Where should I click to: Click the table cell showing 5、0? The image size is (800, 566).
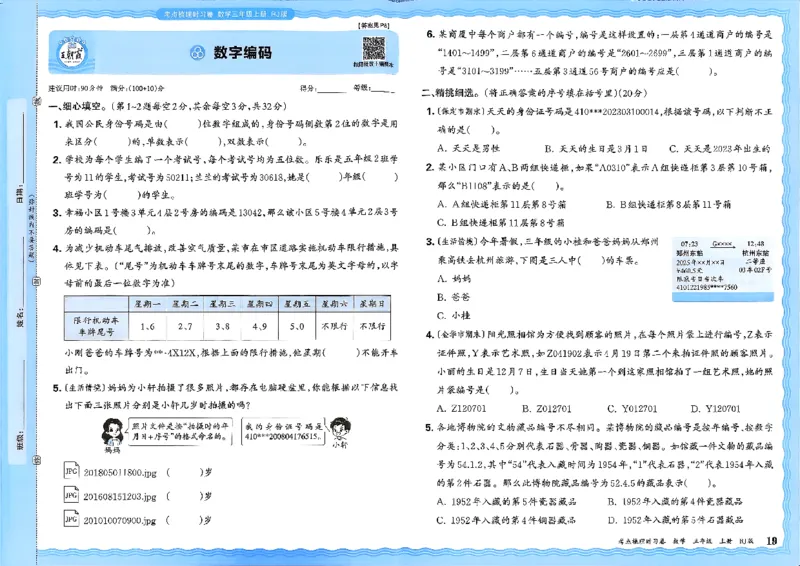pos(297,326)
